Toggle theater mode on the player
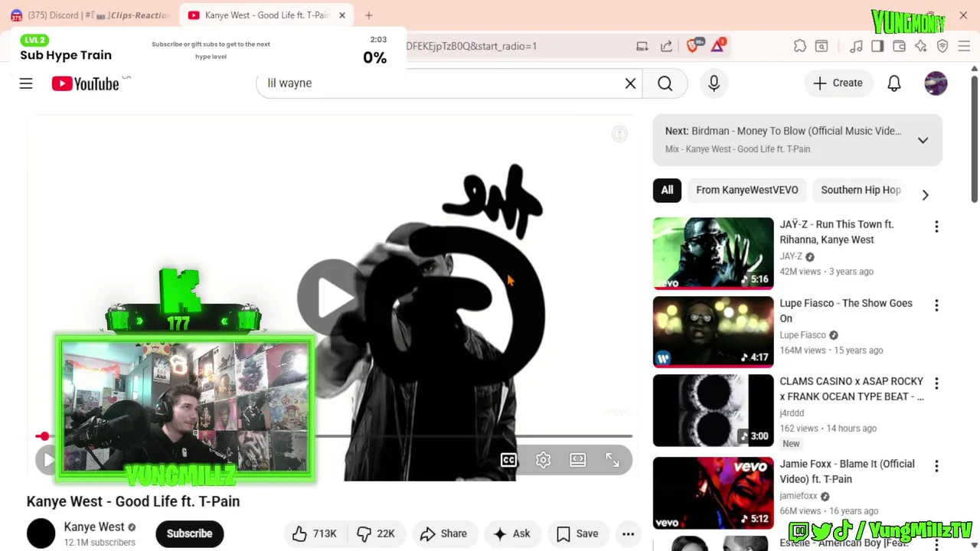This screenshot has height=551, width=980. coord(578,460)
